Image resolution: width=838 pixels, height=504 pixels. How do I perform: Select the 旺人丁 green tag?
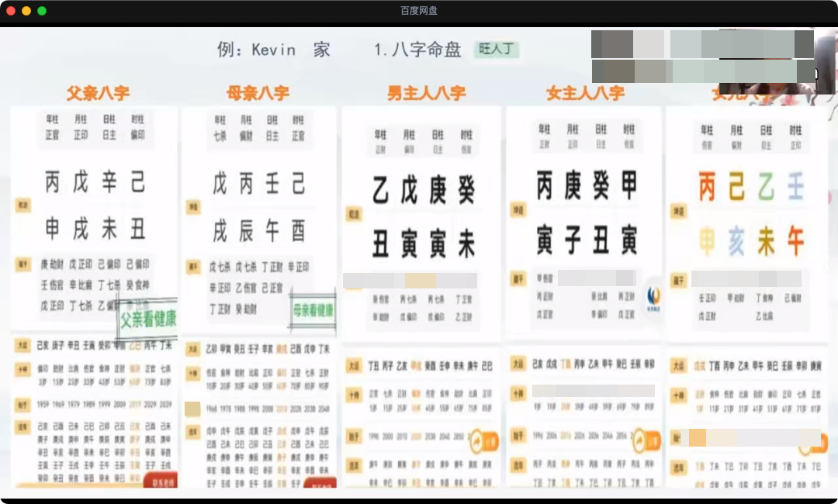pos(496,50)
